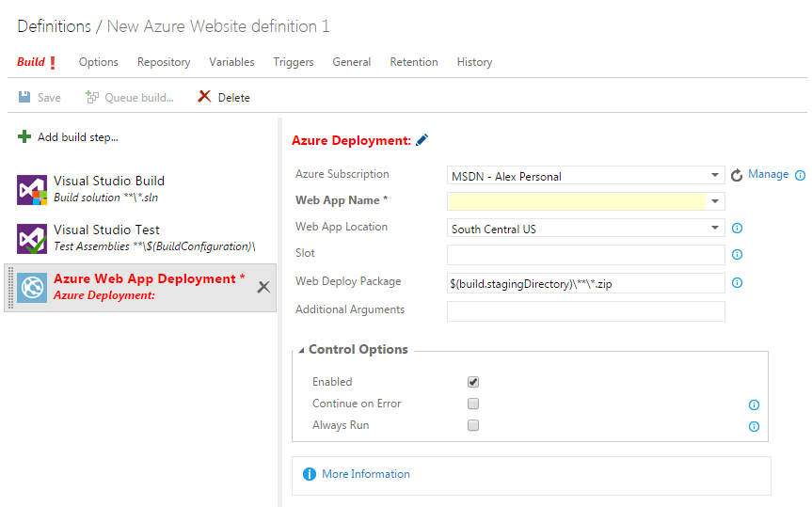Show info for the Slot field

737,254
